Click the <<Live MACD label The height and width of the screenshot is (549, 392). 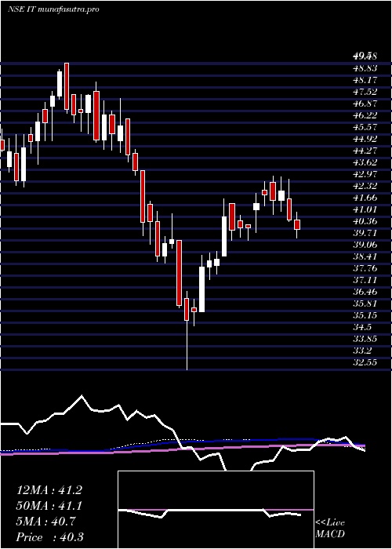pyautogui.click(x=330, y=529)
